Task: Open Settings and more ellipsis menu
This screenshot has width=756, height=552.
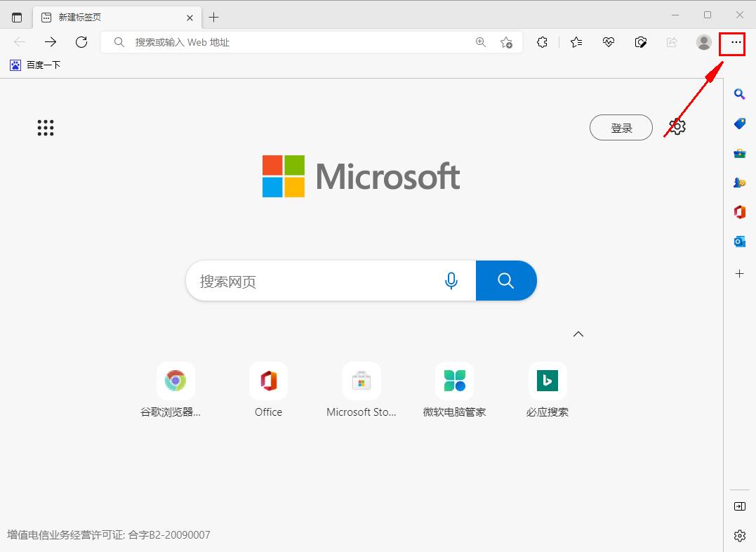Action: coord(736,42)
